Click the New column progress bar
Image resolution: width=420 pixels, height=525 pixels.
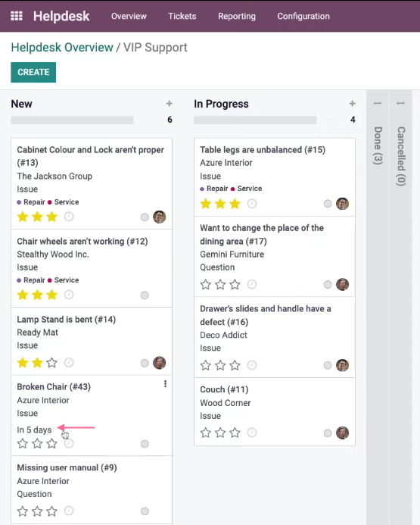click(x=72, y=120)
